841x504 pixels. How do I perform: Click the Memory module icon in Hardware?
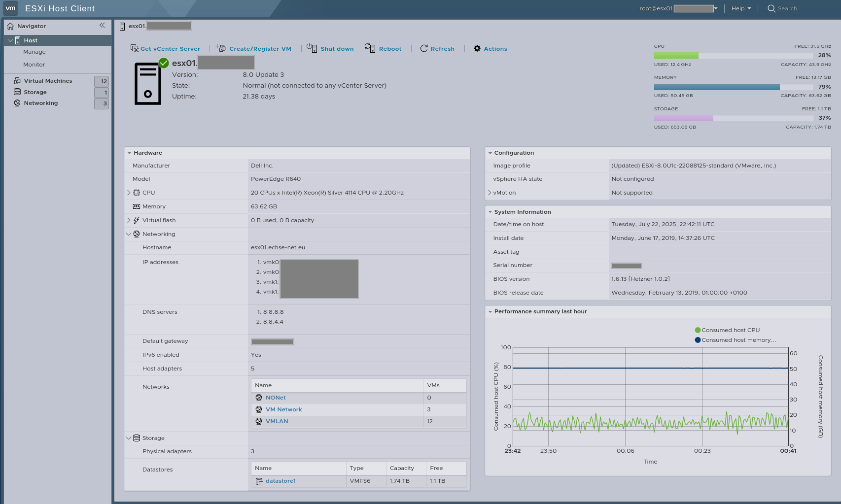[x=137, y=206]
